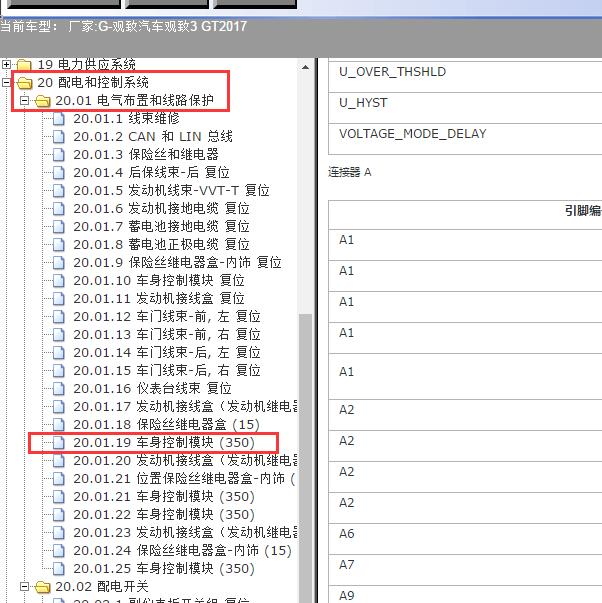Image resolution: width=602 pixels, height=603 pixels.
Task: Click folder icon of 20 配电和控制系统
Action: point(24,82)
